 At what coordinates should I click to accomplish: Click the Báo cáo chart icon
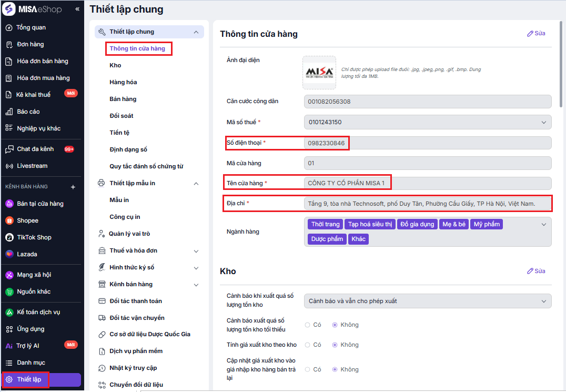[x=9, y=112]
